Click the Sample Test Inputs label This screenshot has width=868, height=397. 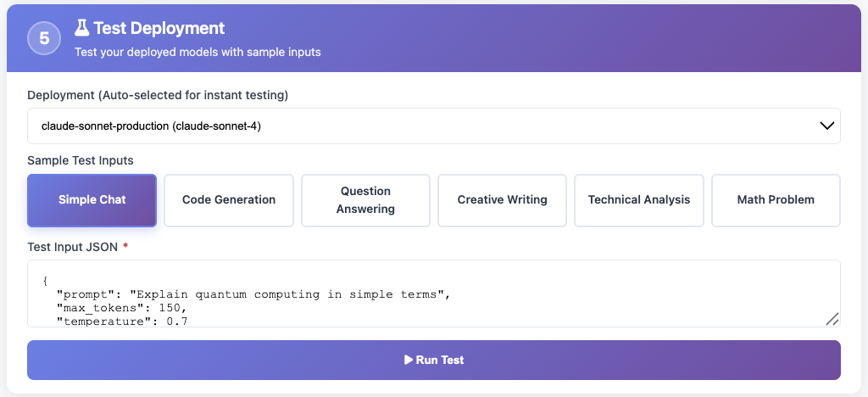81,160
